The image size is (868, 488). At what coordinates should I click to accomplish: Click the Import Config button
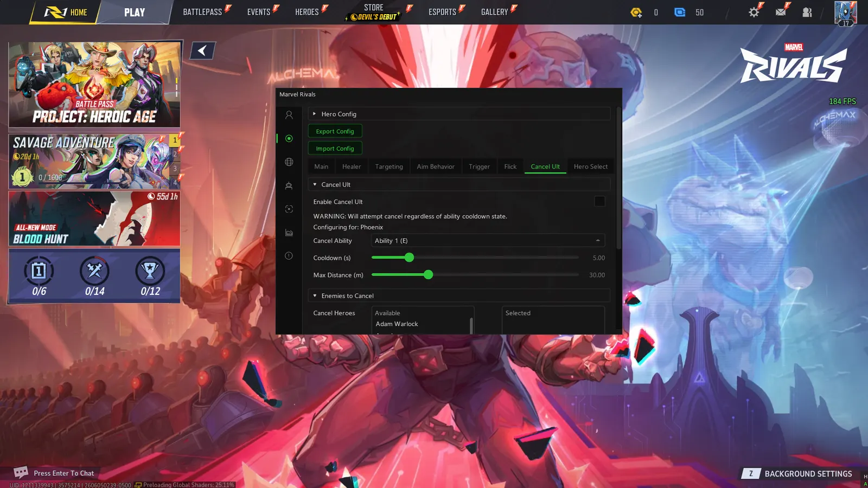(x=335, y=149)
